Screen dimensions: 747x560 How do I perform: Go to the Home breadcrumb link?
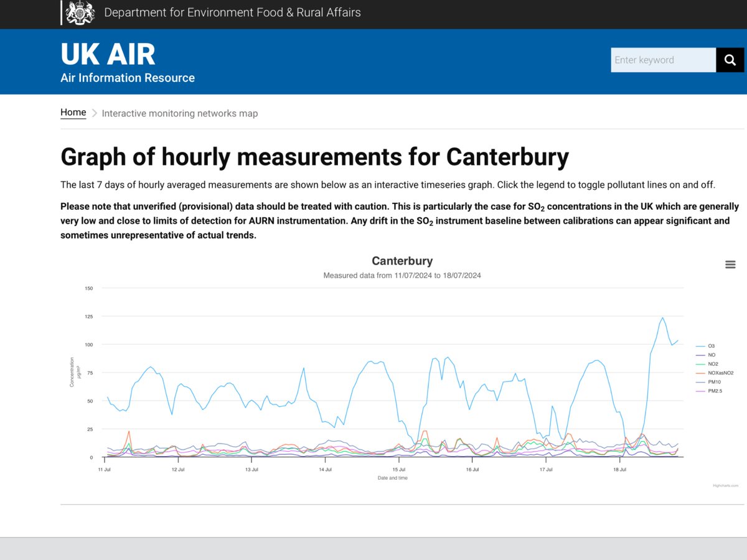(x=73, y=113)
